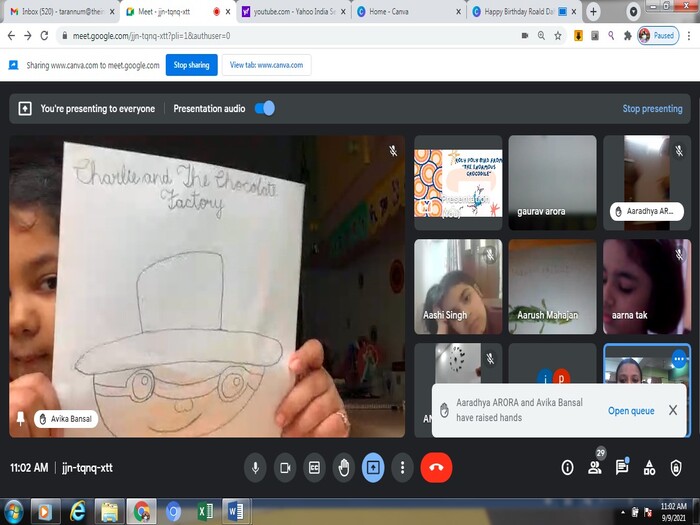Open host controls shield lock icon
This screenshot has height=525, width=700.
click(x=676, y=467)
